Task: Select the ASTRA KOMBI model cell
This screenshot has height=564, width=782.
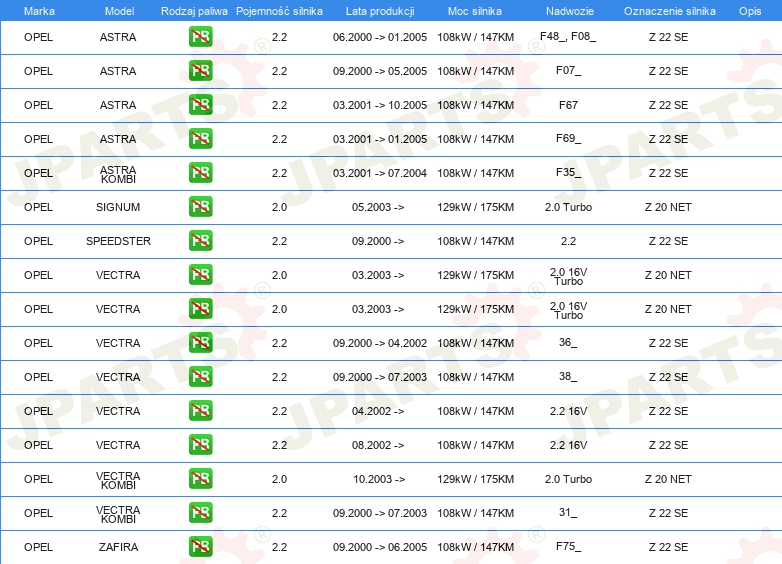Action: tap(118, 175)
